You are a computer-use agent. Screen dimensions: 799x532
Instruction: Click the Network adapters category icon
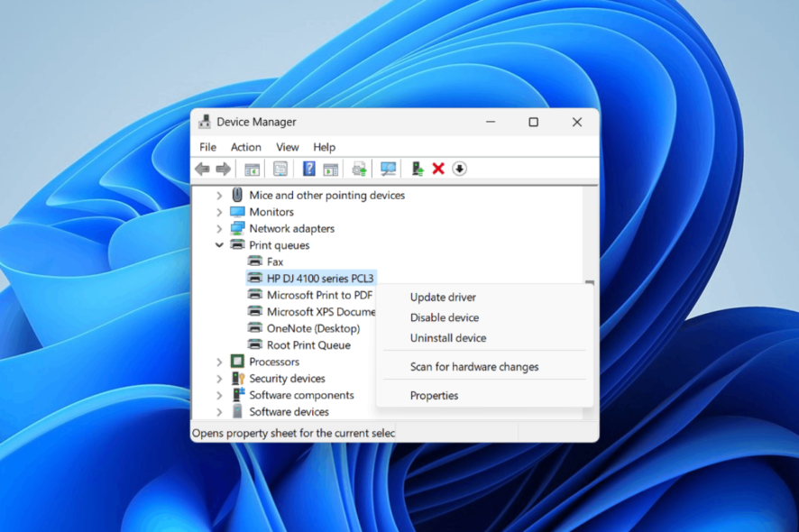click(237, 228)
